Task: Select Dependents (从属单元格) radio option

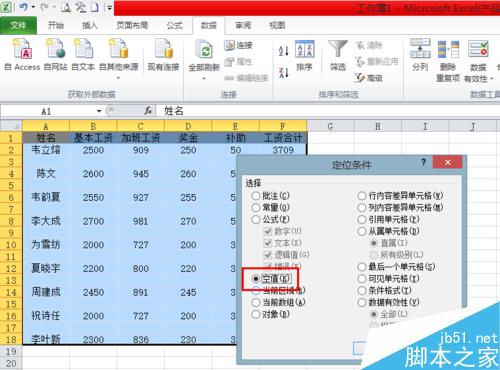Action: [362, 231]
